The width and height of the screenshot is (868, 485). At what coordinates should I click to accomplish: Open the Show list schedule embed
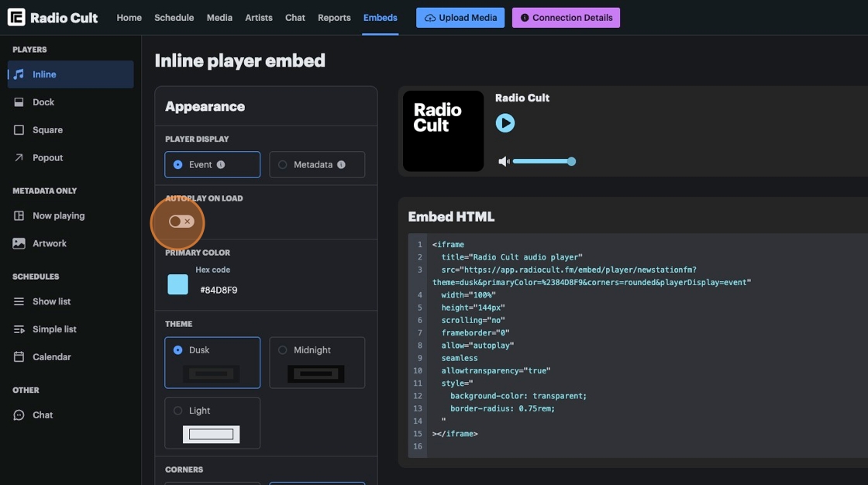[x=71, y=301]
